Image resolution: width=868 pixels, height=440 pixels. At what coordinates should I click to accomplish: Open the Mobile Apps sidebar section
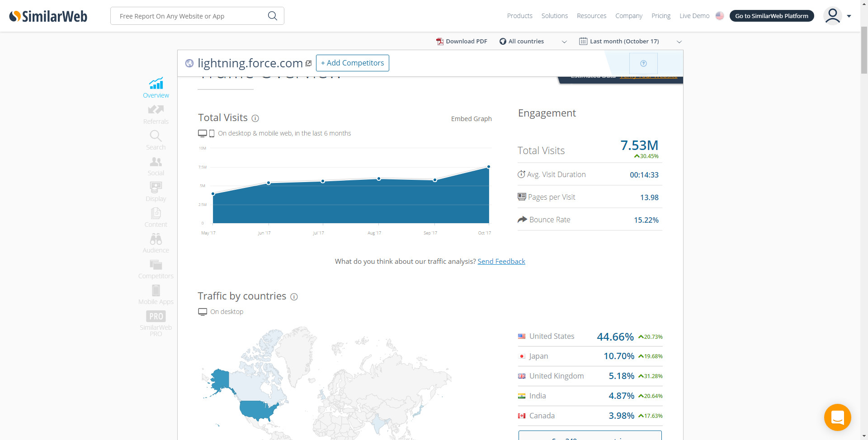(x=156, y=295)
